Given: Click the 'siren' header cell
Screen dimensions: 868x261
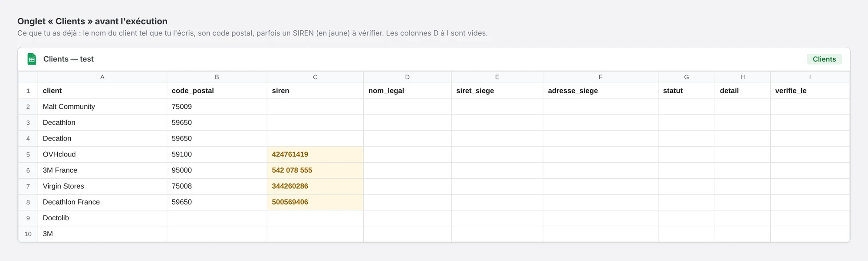Looking at the screenshot, I should pyautogui.click(x=315, y=91).
